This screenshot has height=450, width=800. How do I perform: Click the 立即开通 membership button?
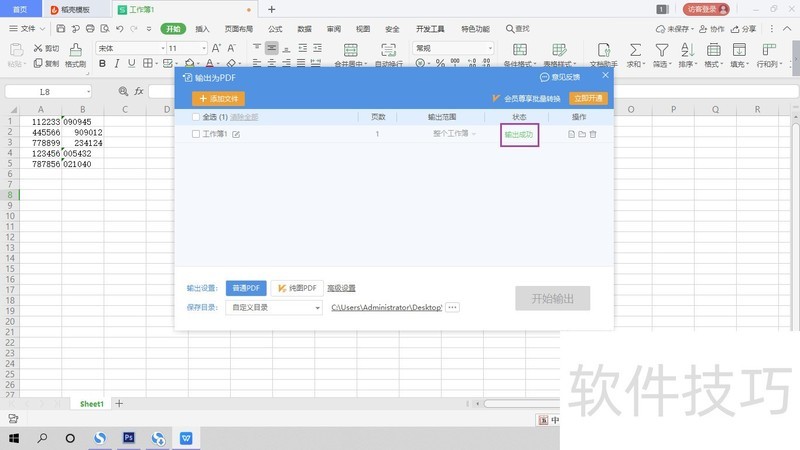588,98
